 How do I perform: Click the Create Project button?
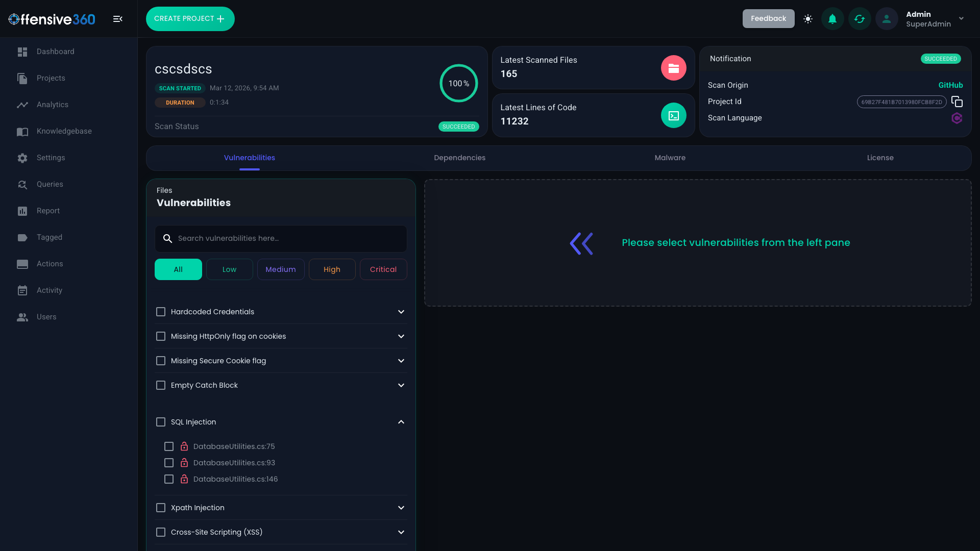click(190, 18)
